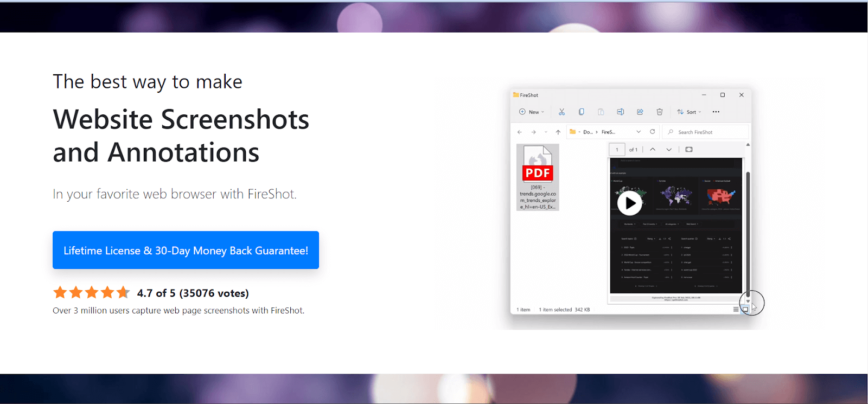Click the FireS... breadcrumb in the address bar

[608, 132]
